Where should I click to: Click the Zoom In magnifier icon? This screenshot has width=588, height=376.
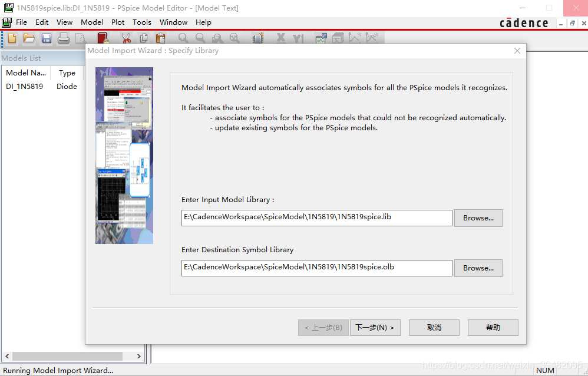coord(183,38)
